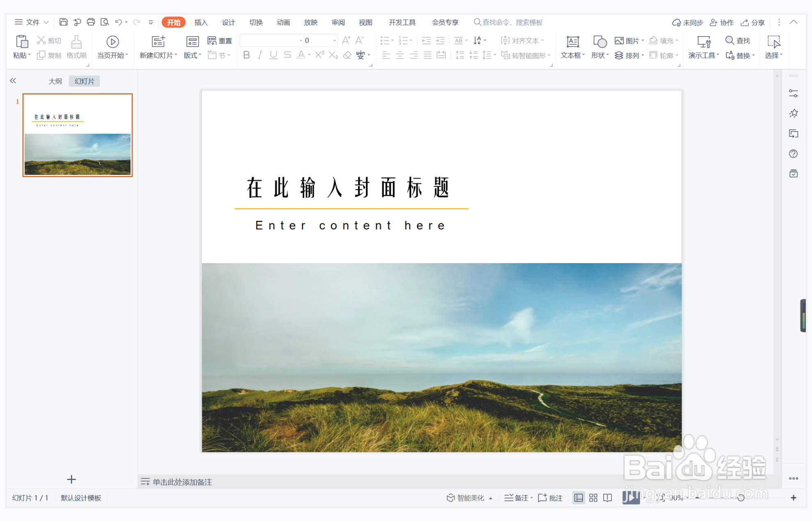Image resolution: width=812 pixels, height=521 pixels.
Task: Click the Presentation Tools (演示工具) icon
Action: coord(702,46)
